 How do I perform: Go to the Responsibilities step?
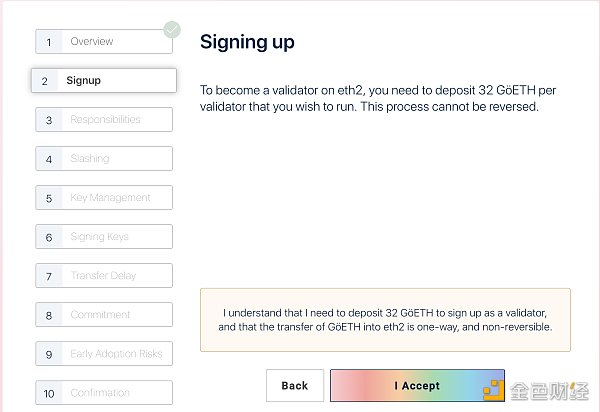click(x=104, y=120)
